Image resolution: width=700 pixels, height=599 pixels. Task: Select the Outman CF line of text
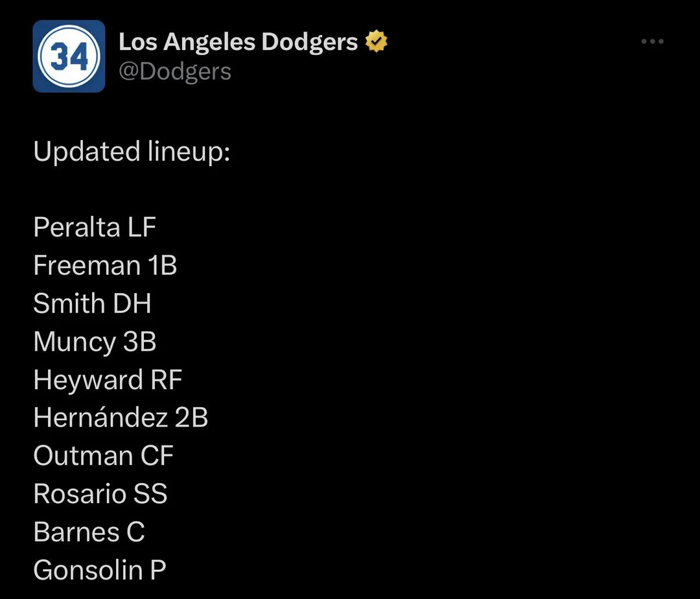(102, 456)
